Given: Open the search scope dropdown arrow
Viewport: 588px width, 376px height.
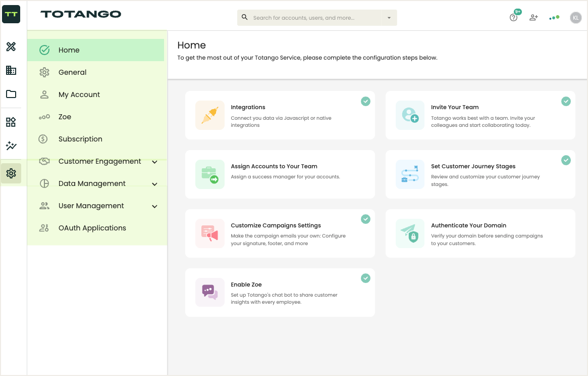Looking at the screenshot, I should coord(389,18).
